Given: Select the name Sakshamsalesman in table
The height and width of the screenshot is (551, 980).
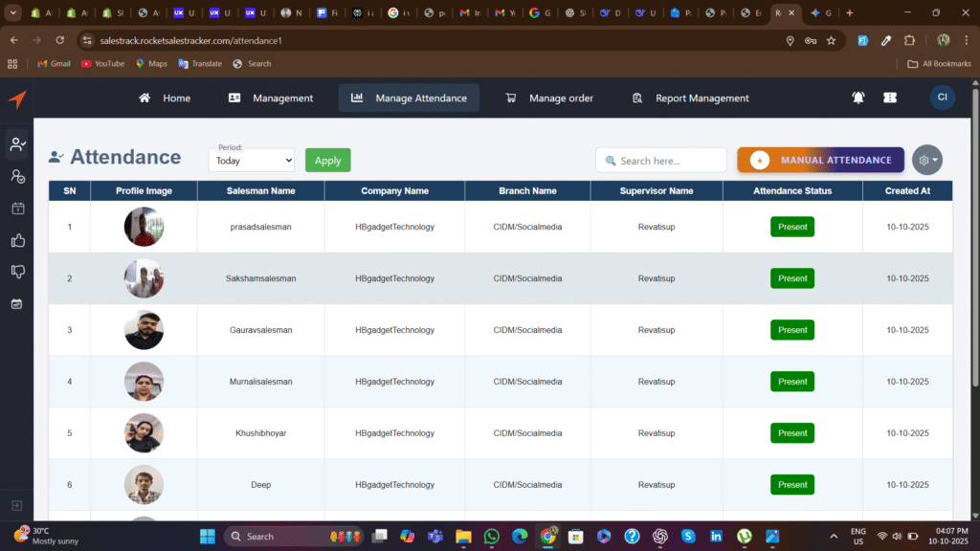Looking at the screenshot, I should coord(260,278).
